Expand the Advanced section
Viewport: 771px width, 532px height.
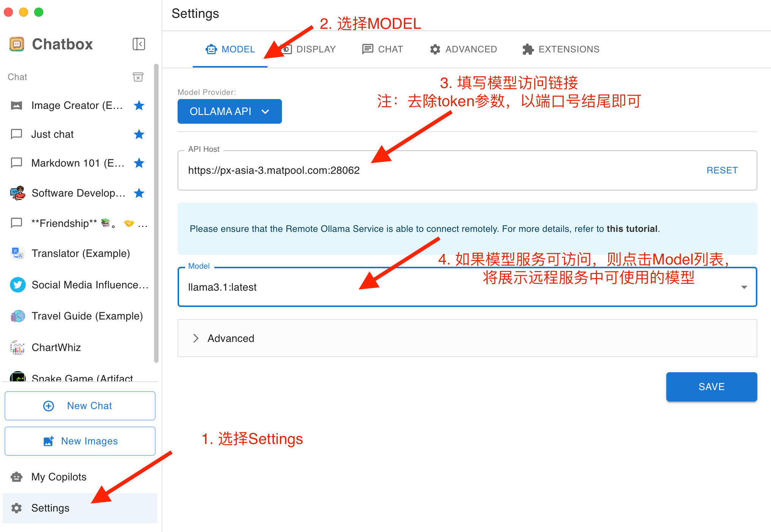[467, 338]
